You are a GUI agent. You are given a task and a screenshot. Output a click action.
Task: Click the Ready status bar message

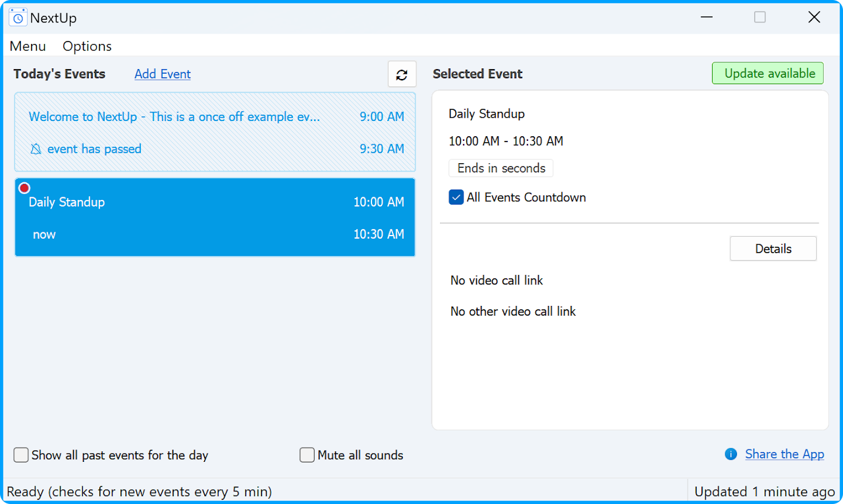(139, 491)
